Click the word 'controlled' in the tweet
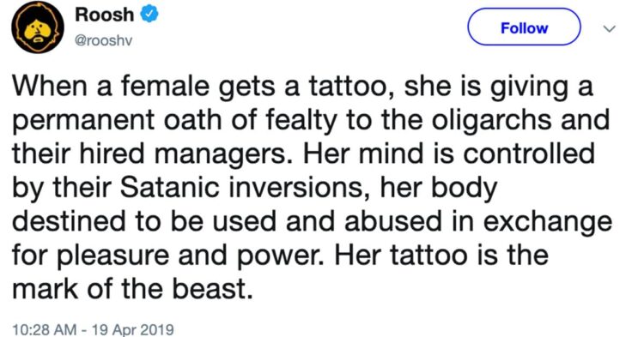644x337 pixels. point(529,153)
